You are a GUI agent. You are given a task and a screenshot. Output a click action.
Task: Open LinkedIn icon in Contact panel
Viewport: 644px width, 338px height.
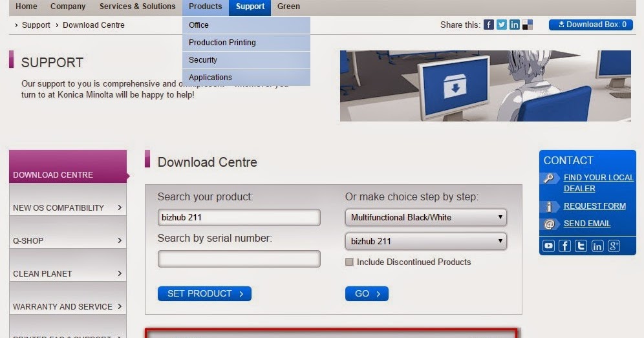[597, 246]
